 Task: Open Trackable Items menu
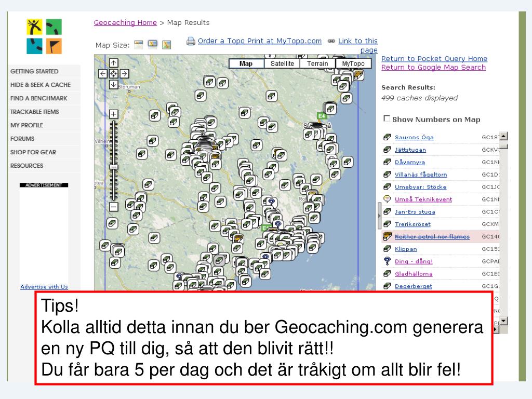click(35, 112)
